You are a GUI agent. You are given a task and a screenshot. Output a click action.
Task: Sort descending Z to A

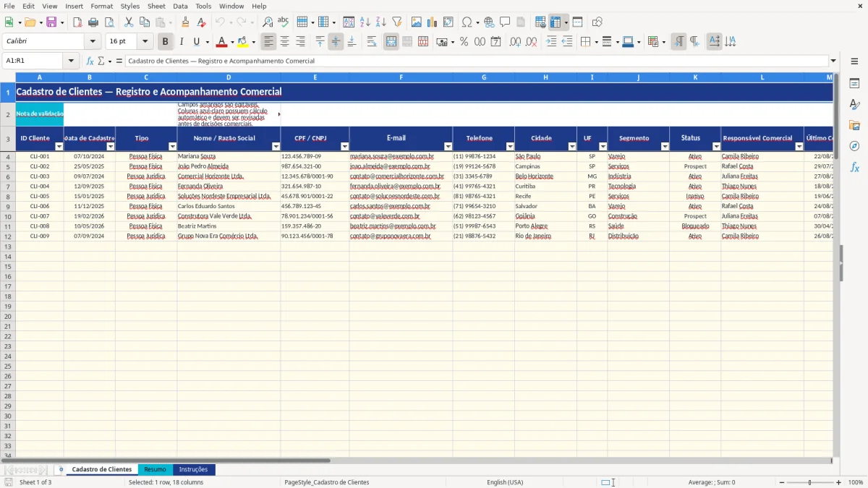click(x=381, y=22)
